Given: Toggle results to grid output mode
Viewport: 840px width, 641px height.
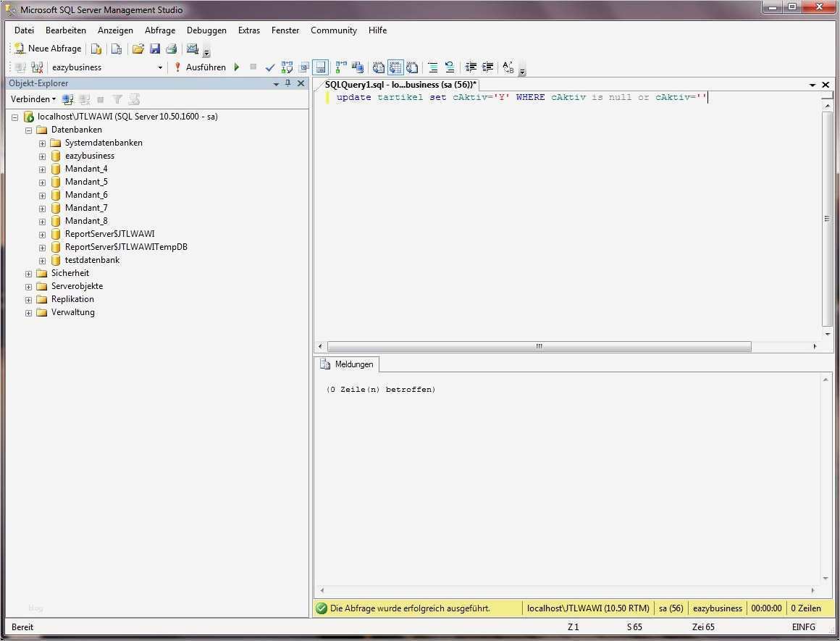Looking at the screenshot, I should (395, 67).
